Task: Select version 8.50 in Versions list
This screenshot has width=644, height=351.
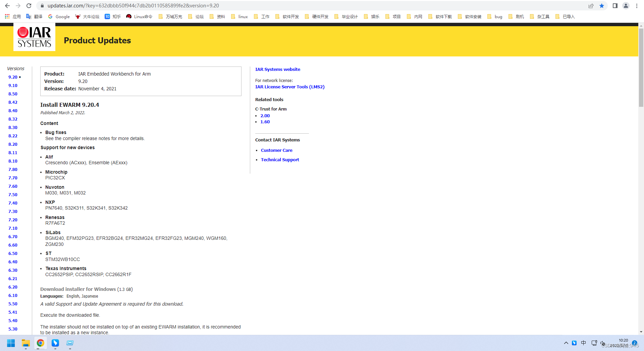Action: [13, 94]
